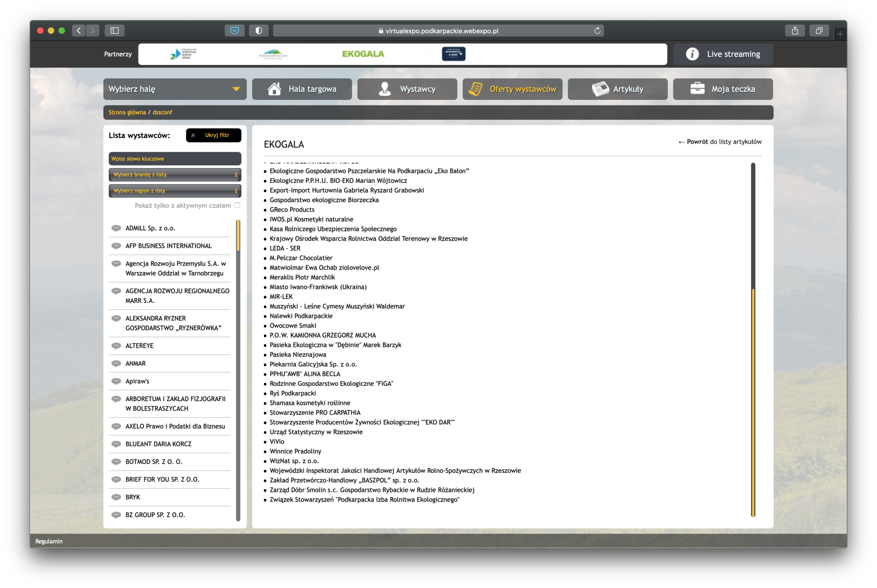Screen dimensions: 877x588
Task: Click chat icon beside Agencja Rozwoju Przemysłu
Action: (116, 264)
